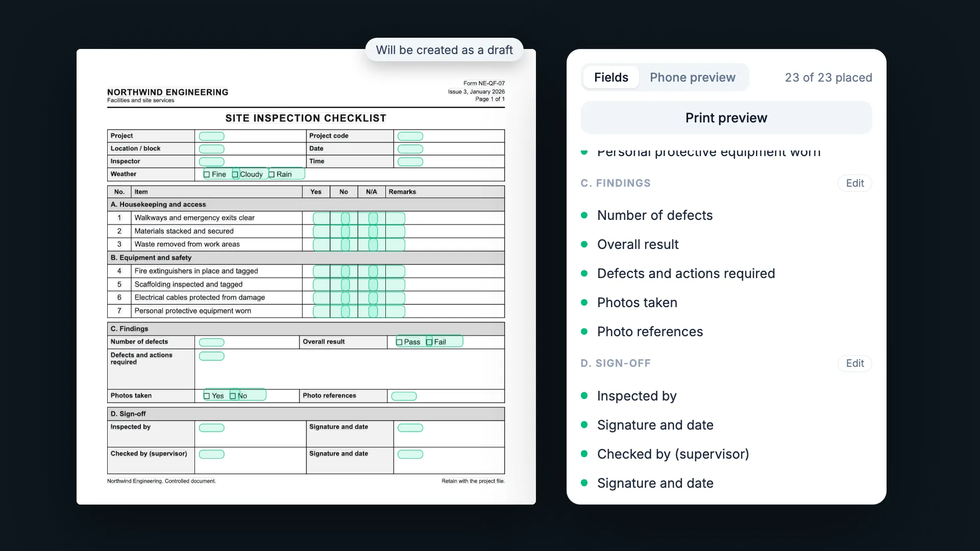
Task: Tick the Pass overall result checkbox
Action: click(x=399, y=342)
